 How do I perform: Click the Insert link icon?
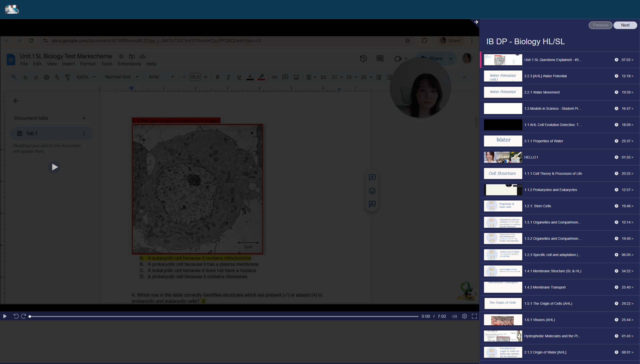point(274,77)
